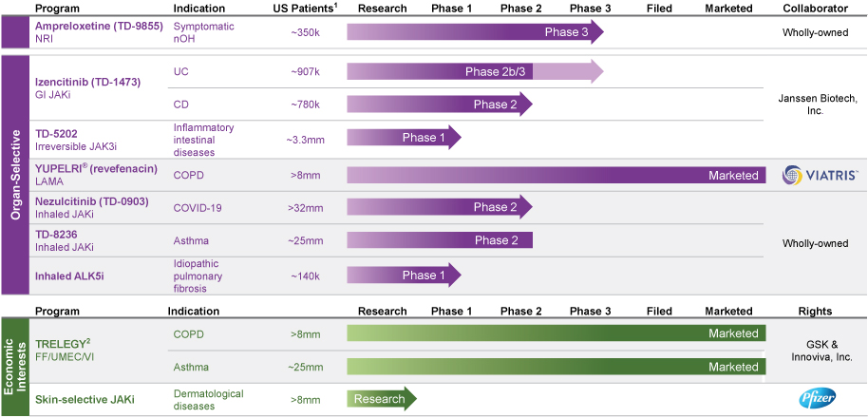The image size is (868, 418).
Task: Open the Izencitinib (TD-1473) program
Action: tap(90, 84)
